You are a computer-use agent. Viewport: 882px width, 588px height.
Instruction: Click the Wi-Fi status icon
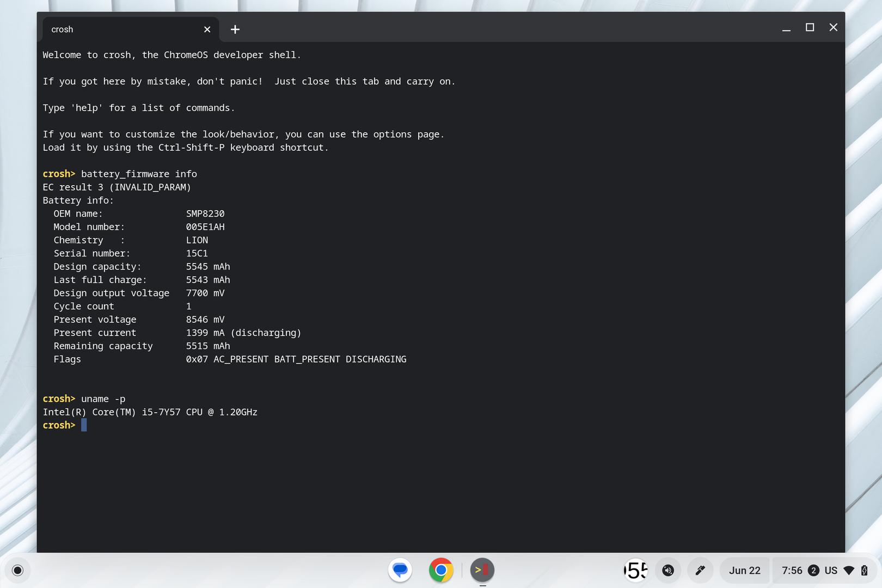(849, 570)
